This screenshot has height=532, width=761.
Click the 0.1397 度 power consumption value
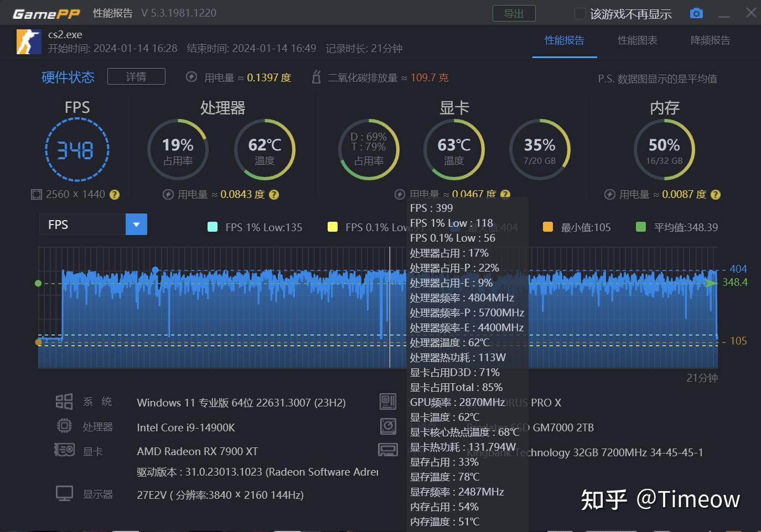click(x=269, y=77)
